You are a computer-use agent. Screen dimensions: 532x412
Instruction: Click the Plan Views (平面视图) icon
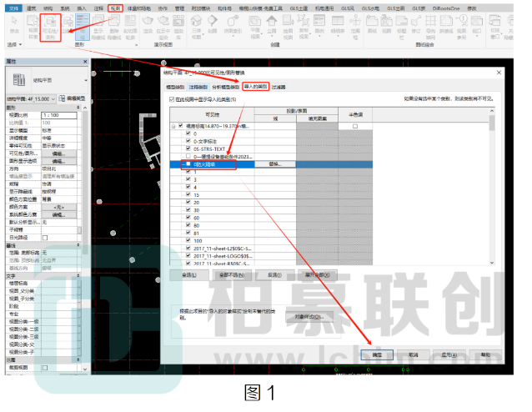pos(255,28)
